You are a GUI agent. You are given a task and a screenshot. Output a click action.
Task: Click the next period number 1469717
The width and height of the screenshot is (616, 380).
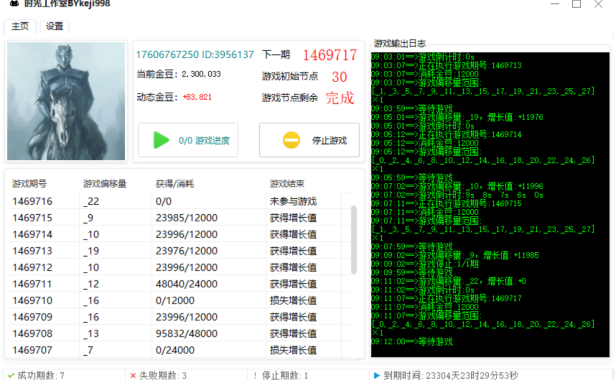[330, 55]
